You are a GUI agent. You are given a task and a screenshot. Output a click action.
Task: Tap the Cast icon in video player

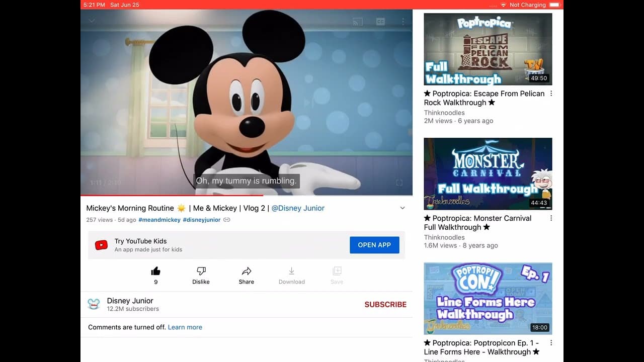tap(358, 22)
